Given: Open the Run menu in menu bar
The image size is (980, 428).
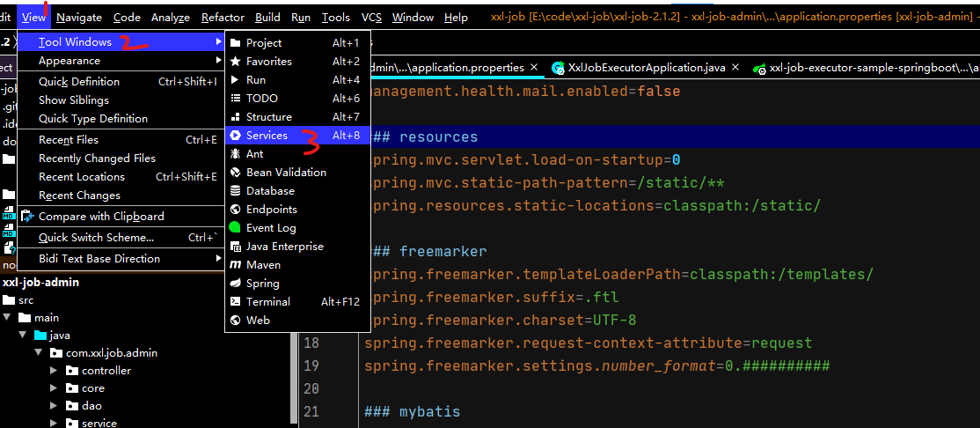Looking at the screenshot, I should (x=301, y=18).
